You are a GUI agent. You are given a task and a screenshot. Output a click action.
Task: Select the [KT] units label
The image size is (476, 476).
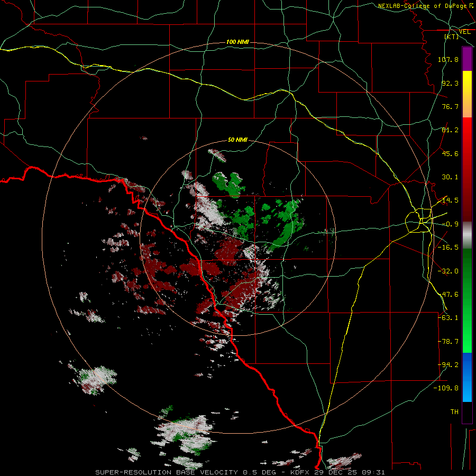[x=452, y=36]
